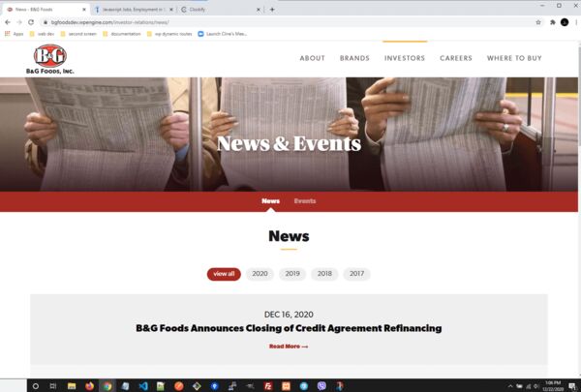581x392 pixels.
Task: Filter news by 2019
Action: [x=292, y=274]
